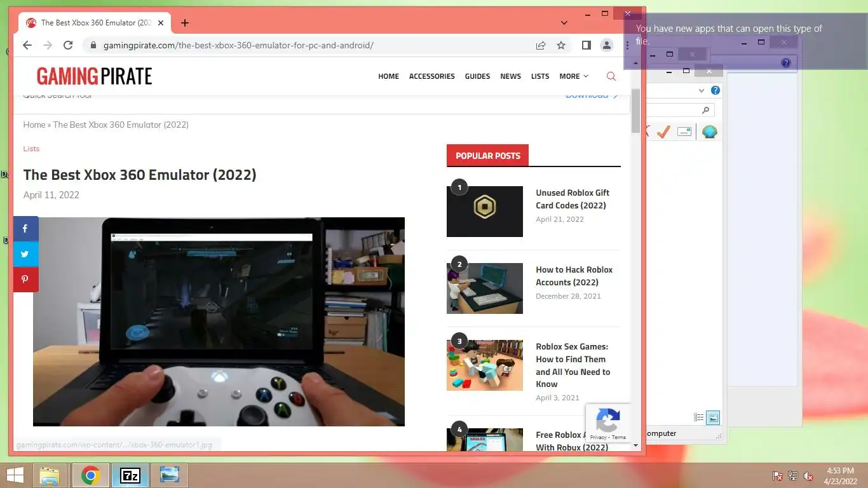Image resolution: width=868 pixels, height=488 pixels.
Task: Click the Gaming Pirate logo
Action: point(94,76)
